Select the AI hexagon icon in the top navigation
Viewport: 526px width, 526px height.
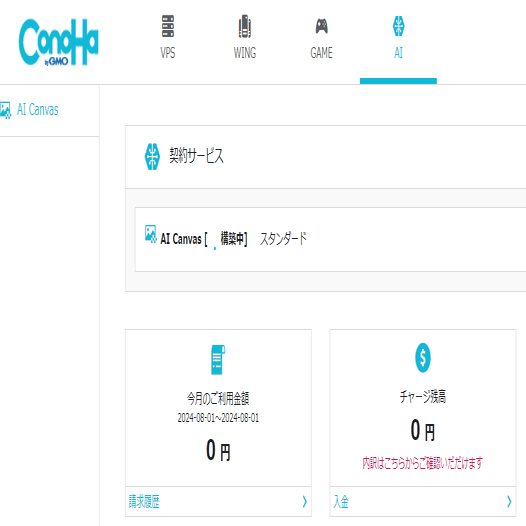399,26
